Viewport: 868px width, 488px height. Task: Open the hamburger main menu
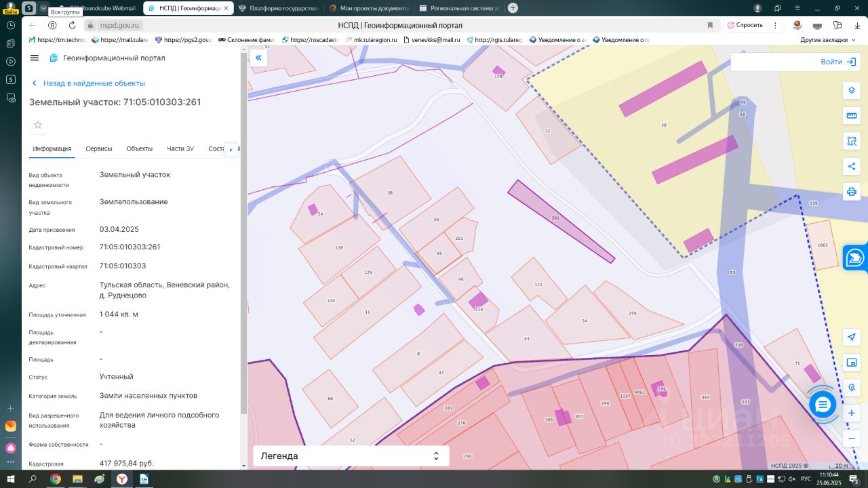point(35,58)
